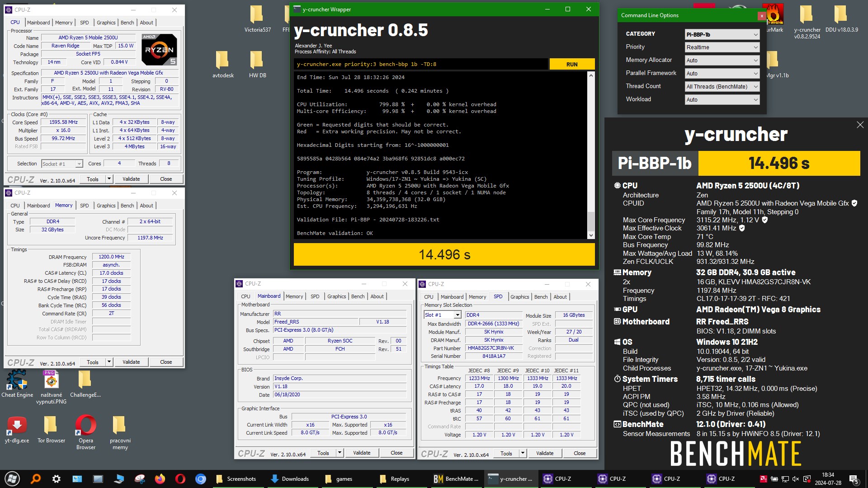Screen dimensions: 868x488
Task: Expand the Thread Count dropdown
Action: tap(722, 87)
